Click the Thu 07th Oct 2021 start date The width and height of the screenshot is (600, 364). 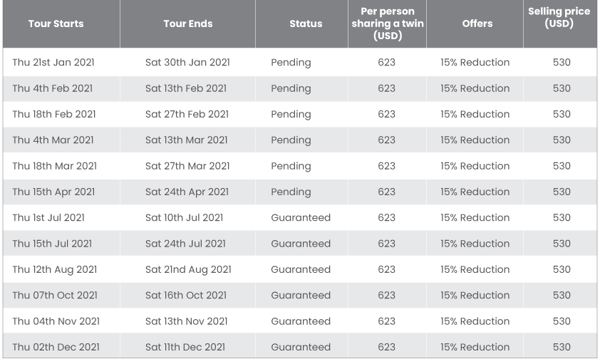point(55,295)
